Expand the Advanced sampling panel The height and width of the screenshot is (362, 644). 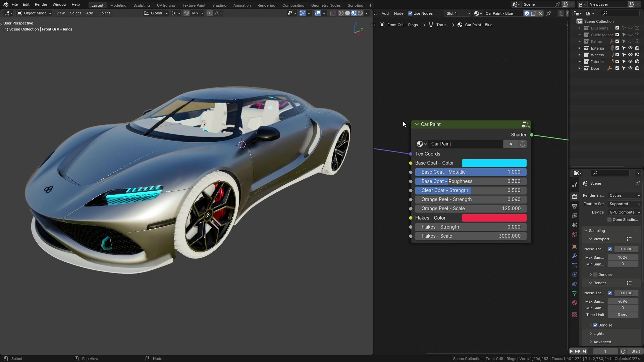pos(602,342)
